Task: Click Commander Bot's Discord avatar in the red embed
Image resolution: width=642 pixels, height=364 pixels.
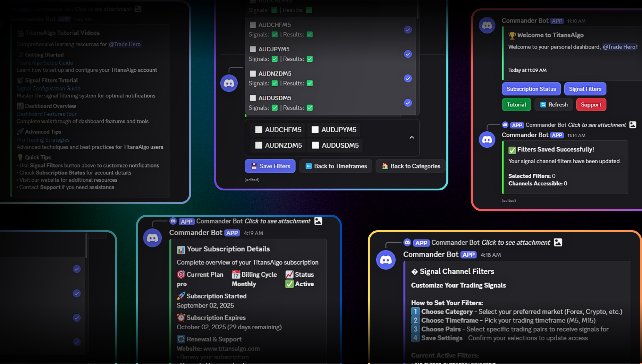Action: click(x=487, y=25)
